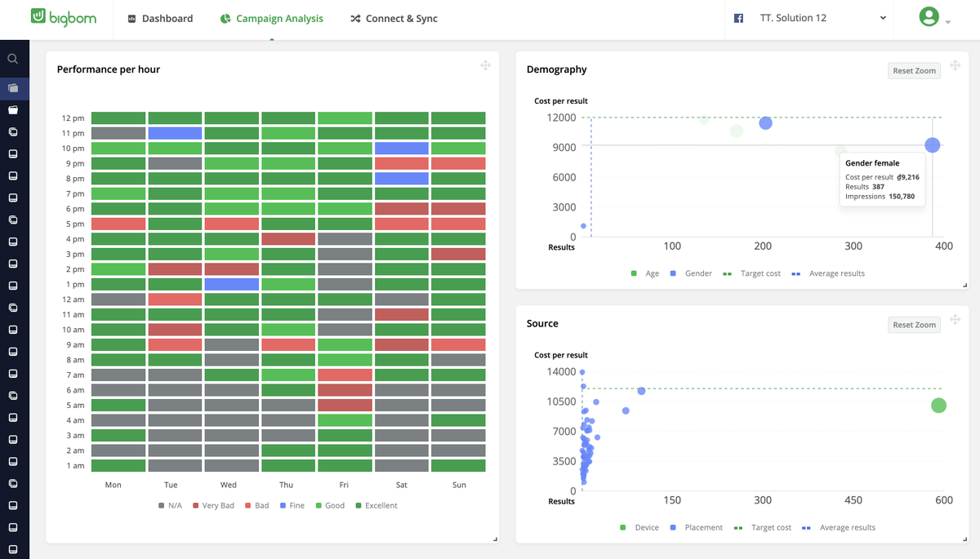Viewport: 980px width, 559px height.
Task: Select the blue Saturday 10 pm heatmap cell
Action: click(402, 149)
